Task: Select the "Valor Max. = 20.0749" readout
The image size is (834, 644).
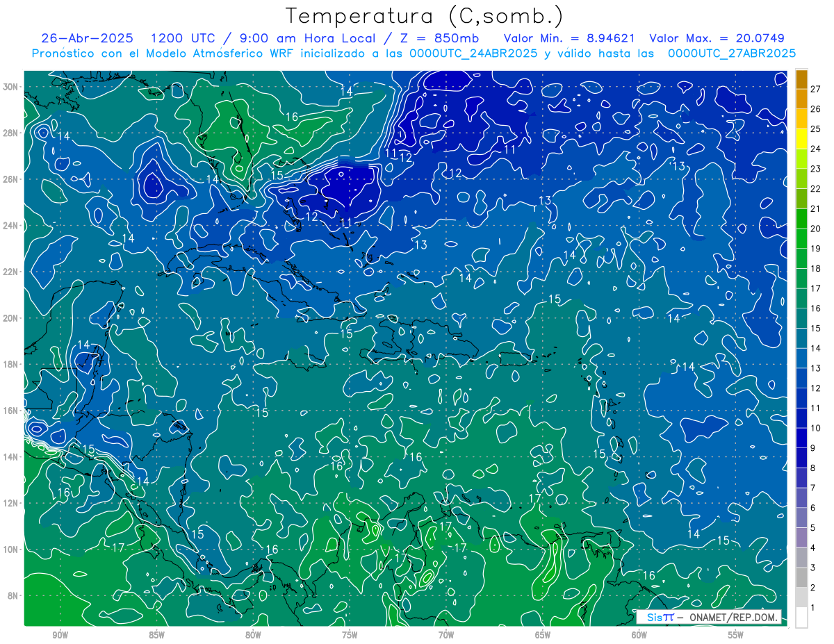Action: 716,38
